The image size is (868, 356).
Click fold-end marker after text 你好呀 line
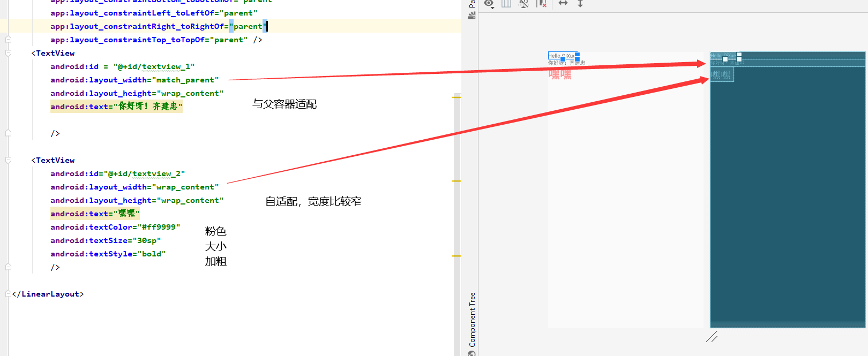point(8,133)
